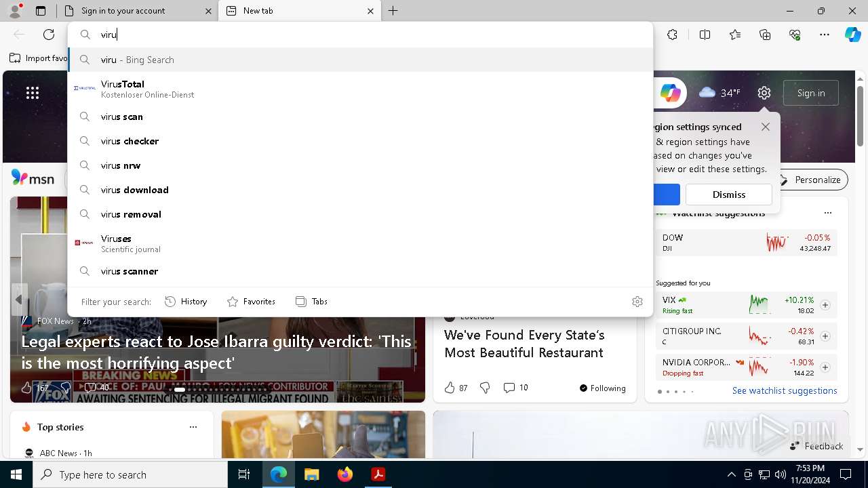Viewport: 868px width, 488px height.
Task: Open the browser Extensions icon
Action: point(672,35)
